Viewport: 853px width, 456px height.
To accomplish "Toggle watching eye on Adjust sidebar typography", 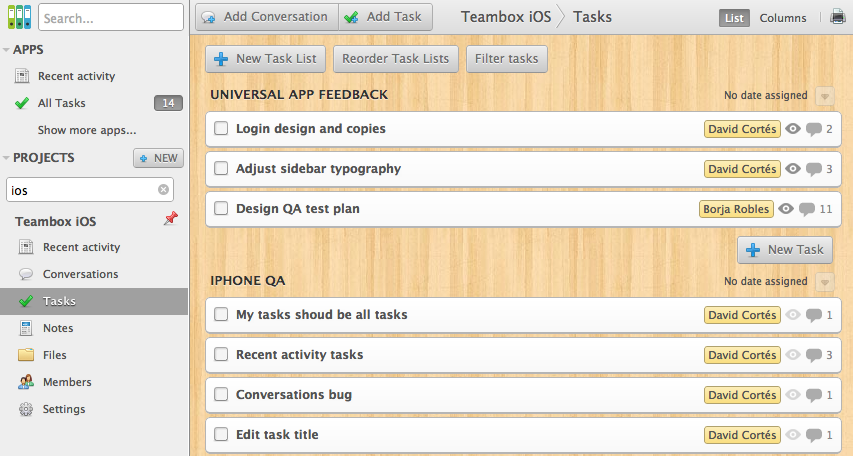I will [793, 169].
